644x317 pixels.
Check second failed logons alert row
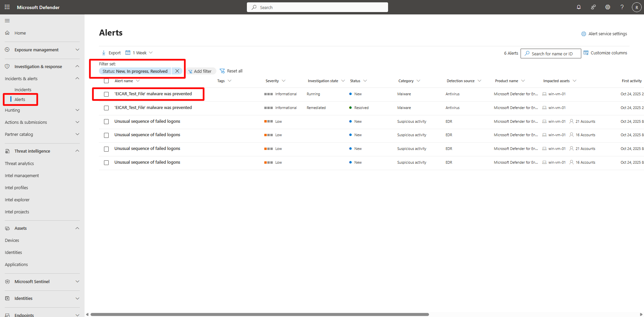[x=106, y=135]
